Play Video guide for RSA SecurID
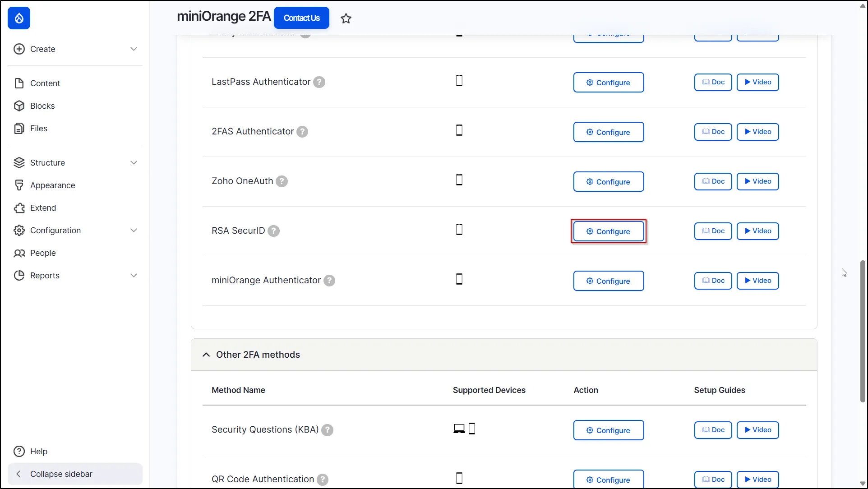 758,231
